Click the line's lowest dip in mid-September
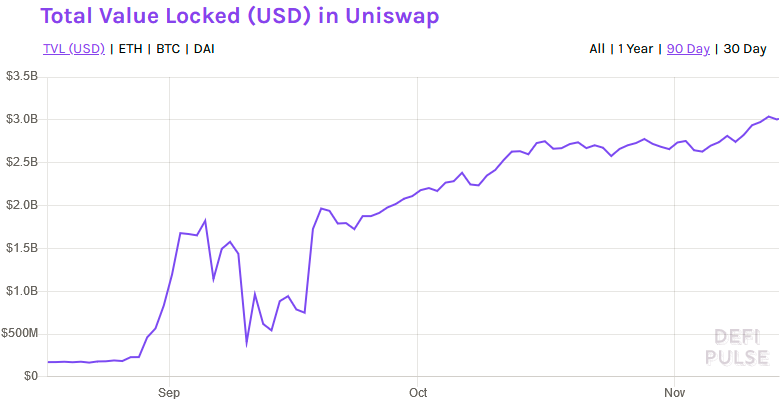782x403 pixels. click(246, 344)
